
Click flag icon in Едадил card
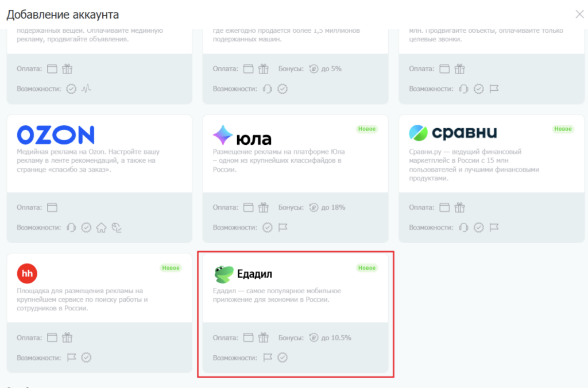268,358
